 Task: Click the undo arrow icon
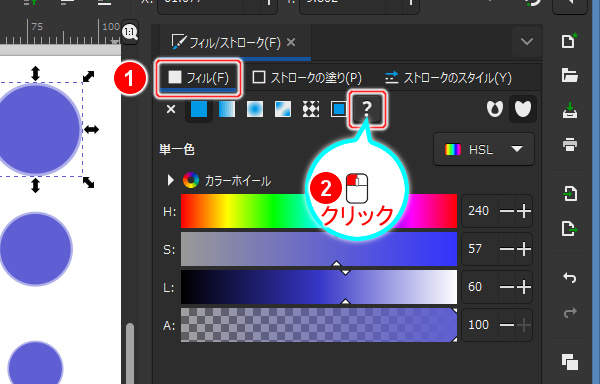click(x=569, y=277)
